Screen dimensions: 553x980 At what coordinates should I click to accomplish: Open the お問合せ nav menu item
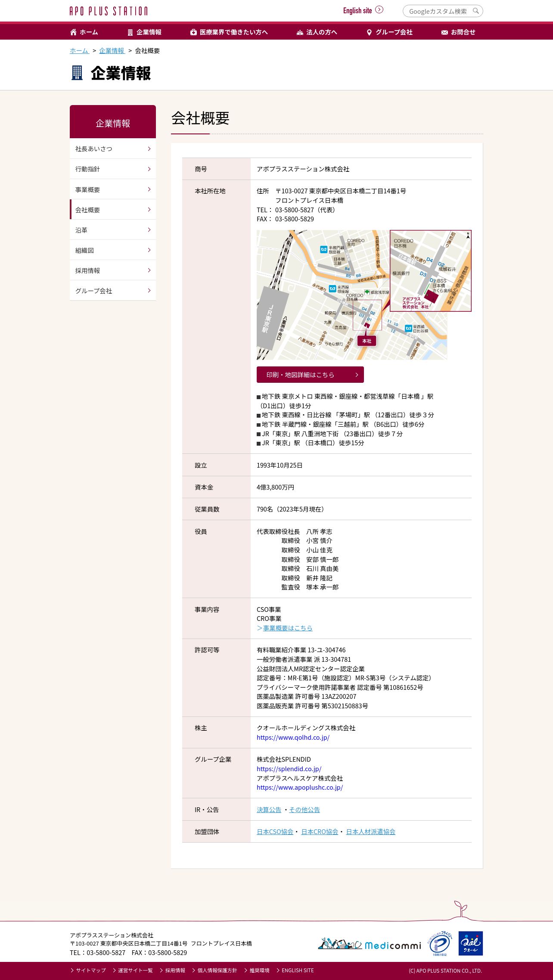(458, 32)
